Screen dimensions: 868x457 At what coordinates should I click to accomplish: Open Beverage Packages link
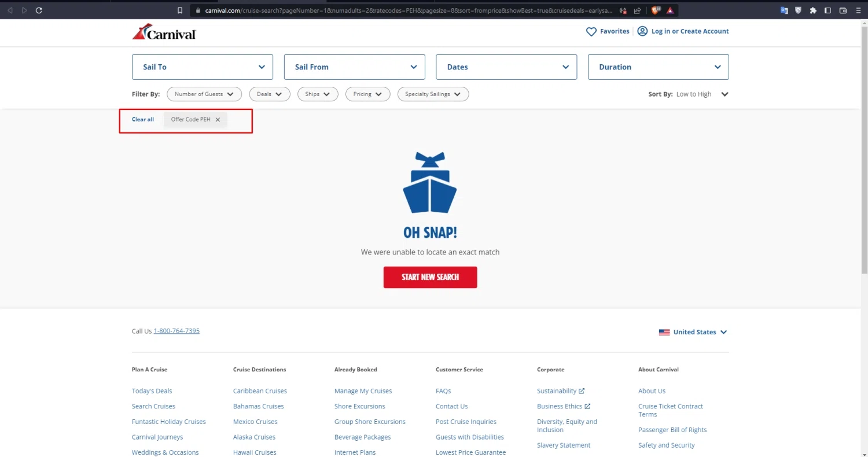point(363,437)
